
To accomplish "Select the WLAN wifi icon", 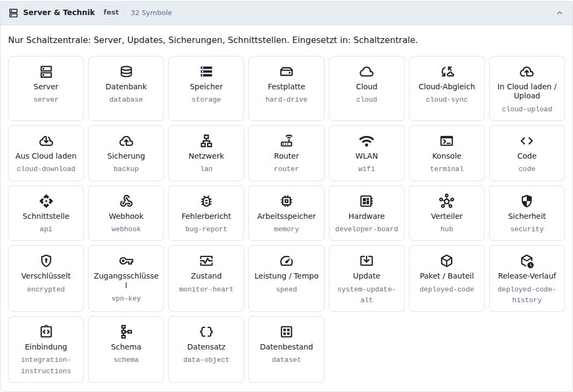I will 367,141.
